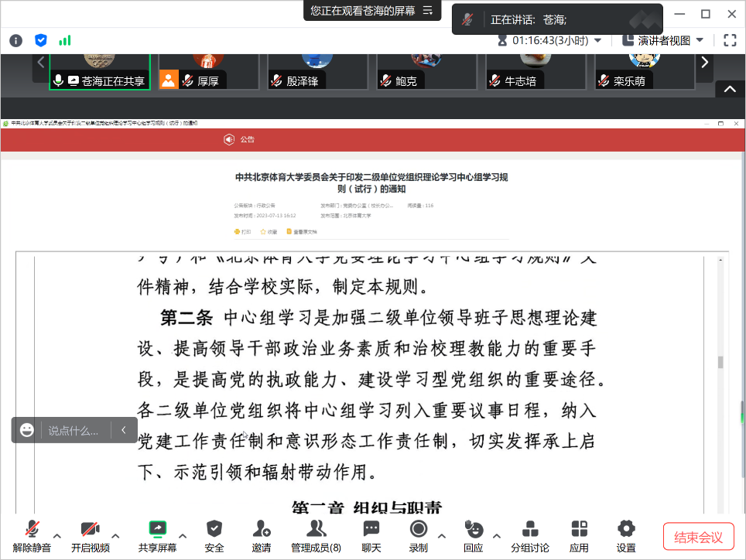Click the 结束会议 end meeting button
746x560 pixels.
pyautogui.click(x=698, y=537)
